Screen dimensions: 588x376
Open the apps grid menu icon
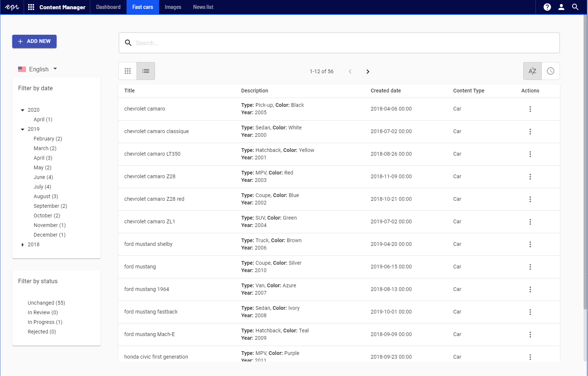point(31,7)
